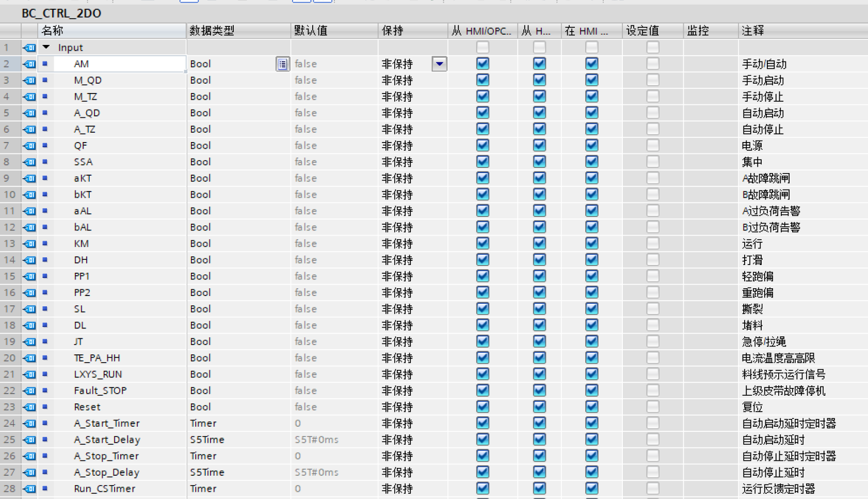The height and width of the screenshot is (499, 868).
Task: Select the tag icon beside A_QD
Action: click(x=29, y=113)
